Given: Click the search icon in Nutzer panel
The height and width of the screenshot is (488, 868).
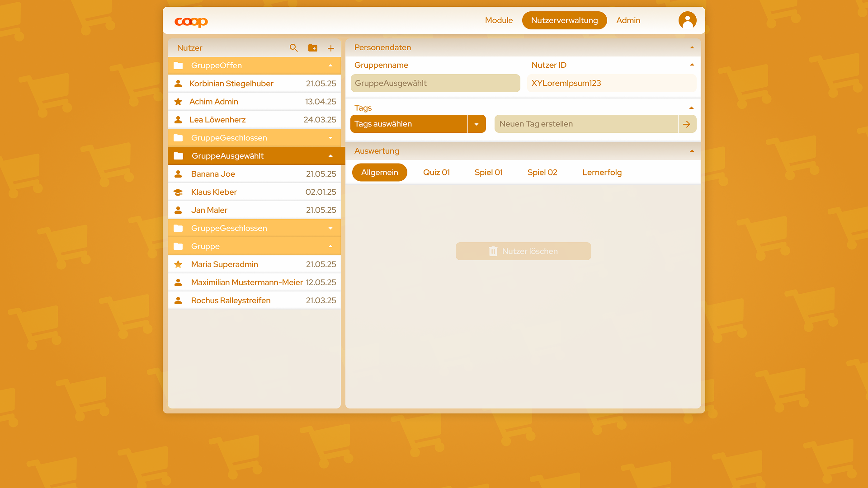Looking at the screenshot, I should coord(293,48).
